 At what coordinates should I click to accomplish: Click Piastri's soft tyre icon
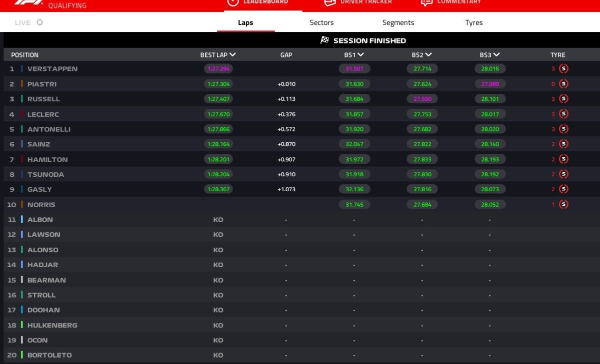[563, 84]
